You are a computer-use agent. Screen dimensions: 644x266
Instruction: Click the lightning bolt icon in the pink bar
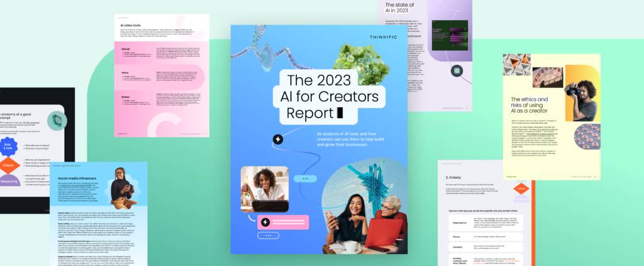pos(265,222)
